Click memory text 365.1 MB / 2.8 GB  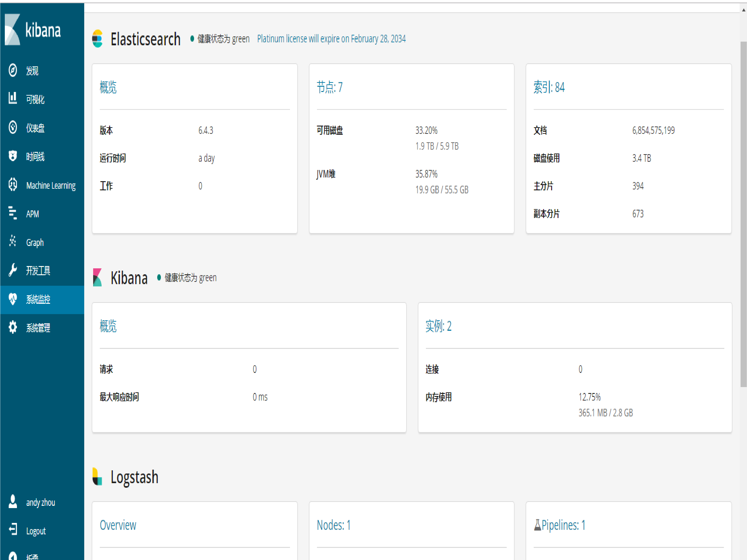coord(606,413)
